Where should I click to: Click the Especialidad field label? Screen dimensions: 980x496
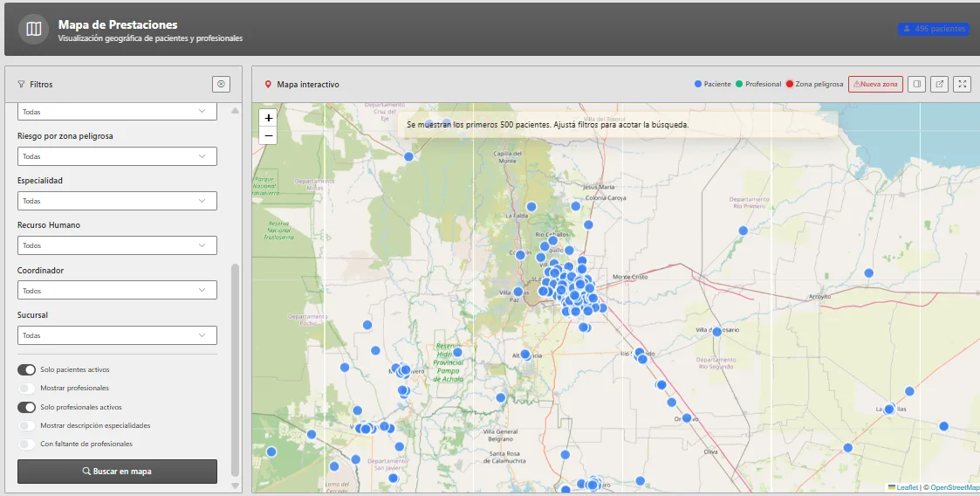click(x=40, y=180)
